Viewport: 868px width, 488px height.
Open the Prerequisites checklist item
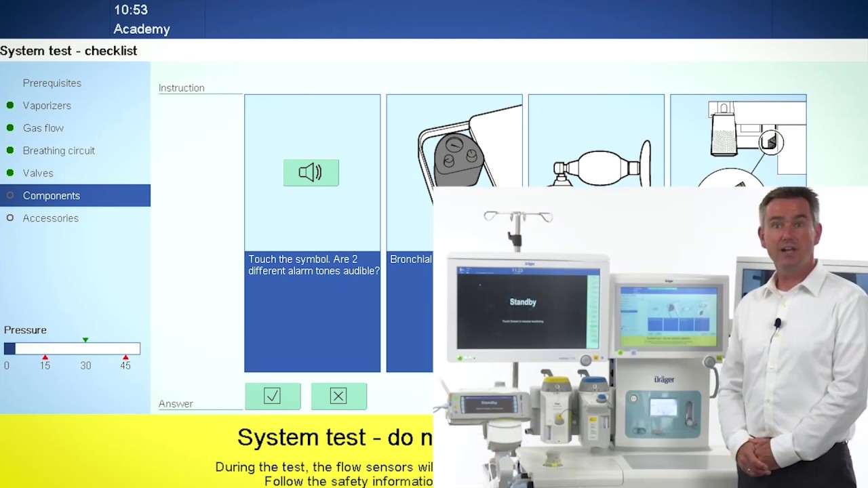(52, 83)
